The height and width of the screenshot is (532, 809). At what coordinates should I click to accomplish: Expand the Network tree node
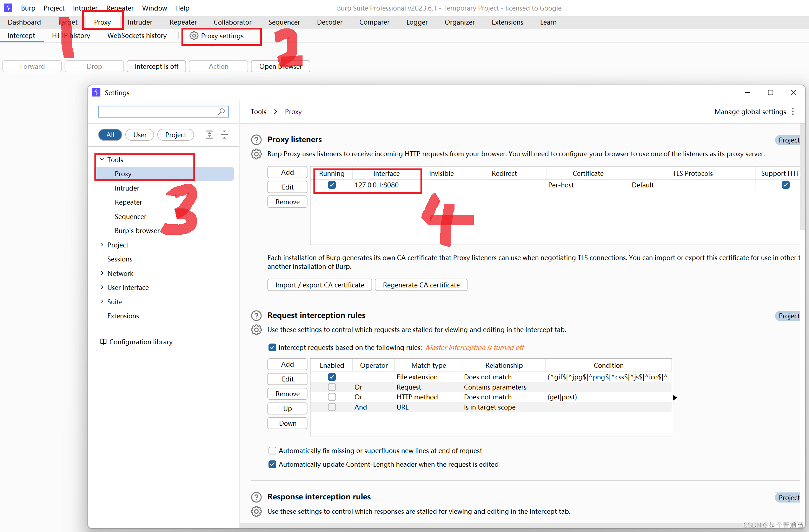point(102,273)
